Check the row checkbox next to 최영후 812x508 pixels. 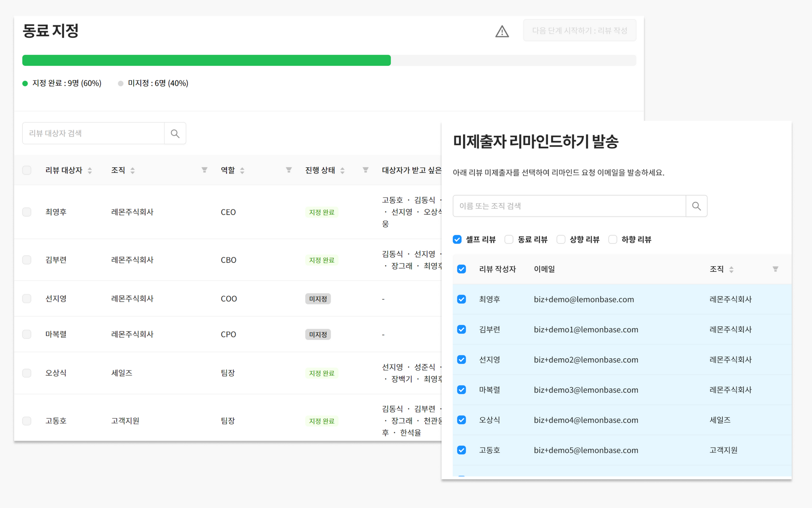tap(27, 212)
